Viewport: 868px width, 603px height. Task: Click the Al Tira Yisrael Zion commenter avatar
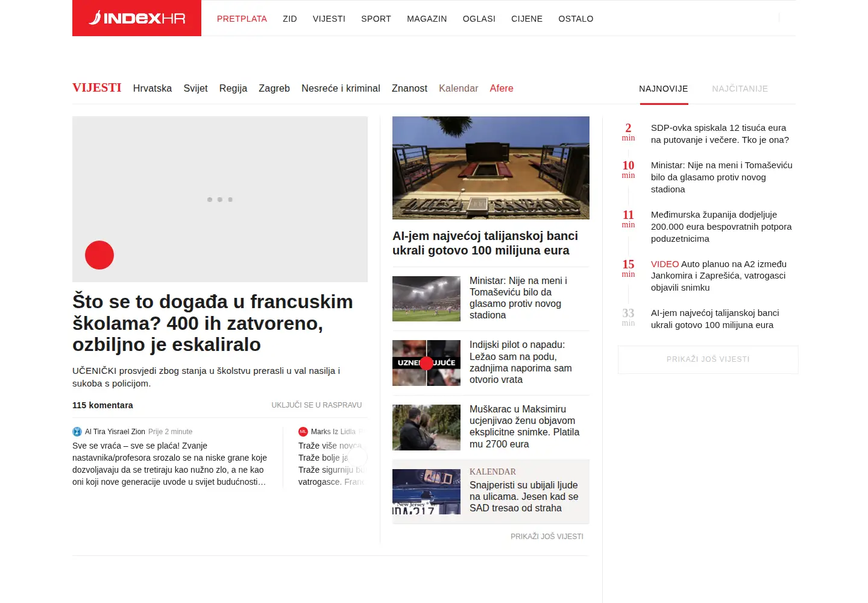coord(77,432)
